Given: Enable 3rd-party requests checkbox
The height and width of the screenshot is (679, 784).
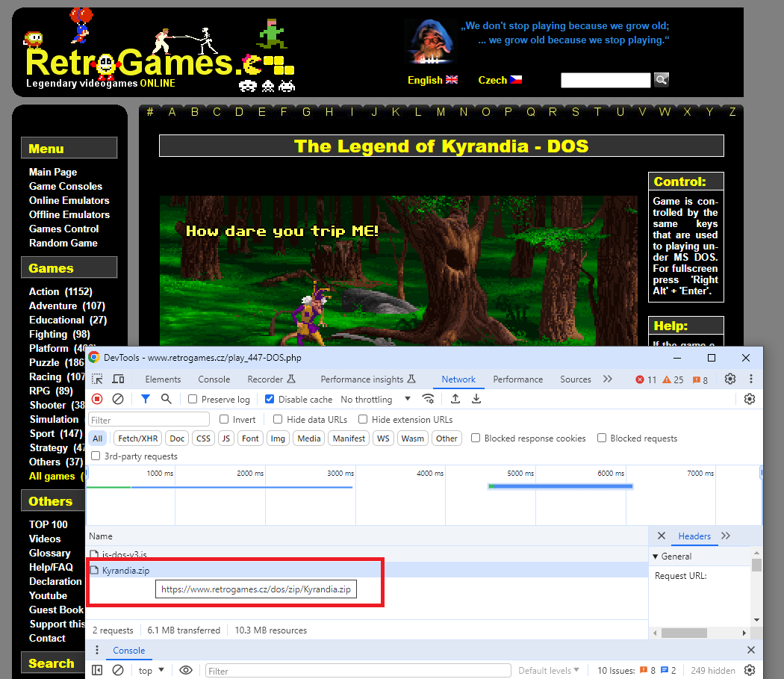Looking at the screenshot, I should click(96, 456).
